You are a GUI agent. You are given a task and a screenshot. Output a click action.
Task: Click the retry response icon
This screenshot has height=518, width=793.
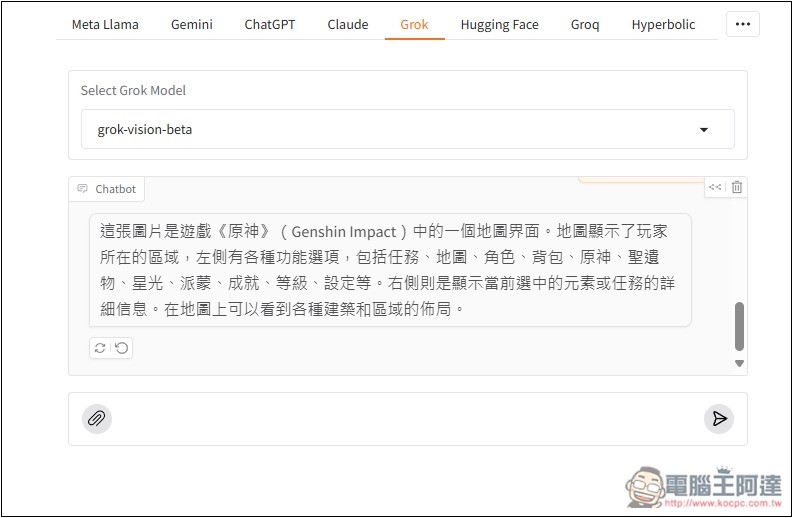coord(100,348)
